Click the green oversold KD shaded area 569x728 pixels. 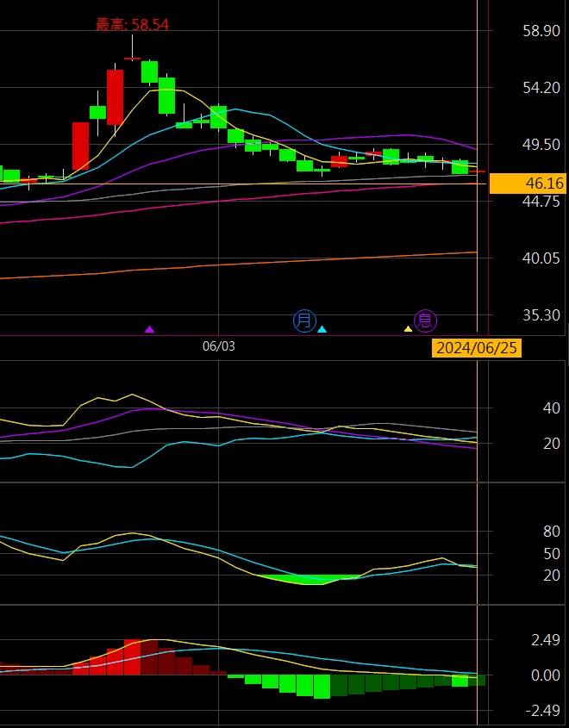coord(302,579)
